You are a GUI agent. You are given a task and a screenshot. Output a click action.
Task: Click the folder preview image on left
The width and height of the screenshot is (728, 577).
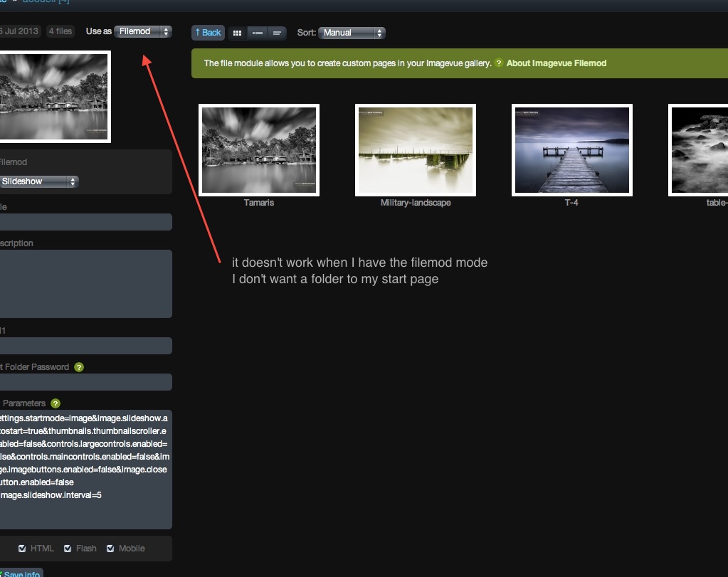click(x=54, y=97)
